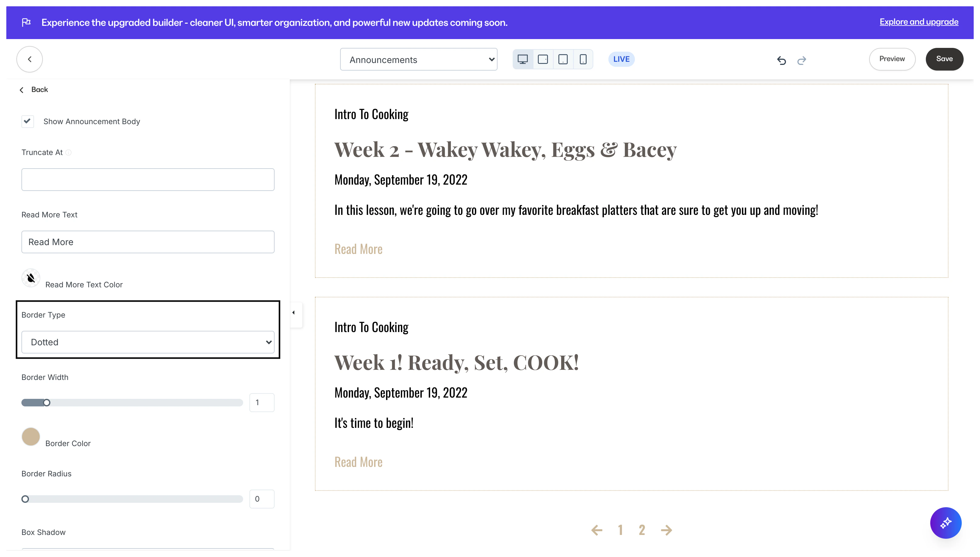This screenshot has height=557, width=980.
Task: Go to previous page arrow
Action: [x=597, y=530]
